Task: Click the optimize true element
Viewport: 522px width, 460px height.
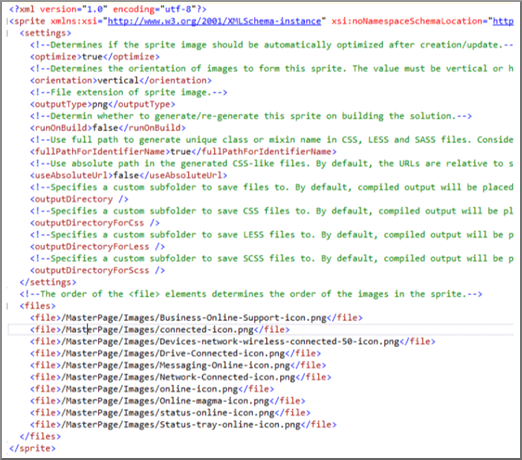Action: (x=95, y=57)
